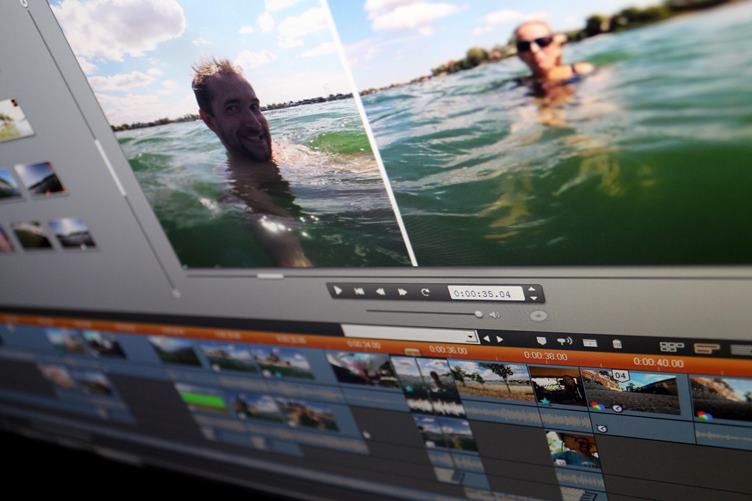Viewport: 752px width, 501px height.
Task: Select the timeline clip with the 04 sign
Action: point(630,391)
